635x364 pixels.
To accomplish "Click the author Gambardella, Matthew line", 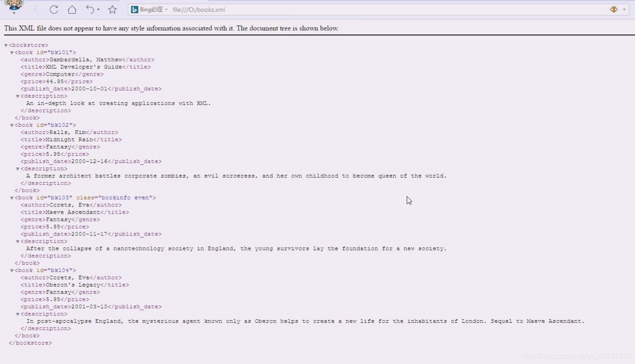I will 87,60.
